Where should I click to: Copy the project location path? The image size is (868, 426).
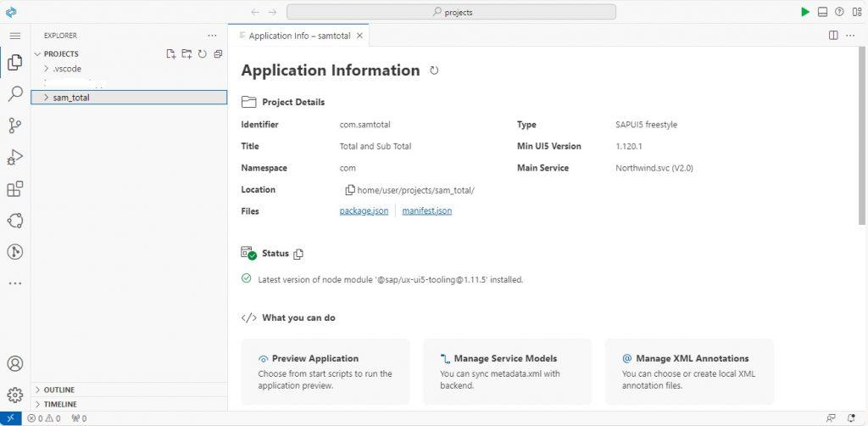[350, 190]
